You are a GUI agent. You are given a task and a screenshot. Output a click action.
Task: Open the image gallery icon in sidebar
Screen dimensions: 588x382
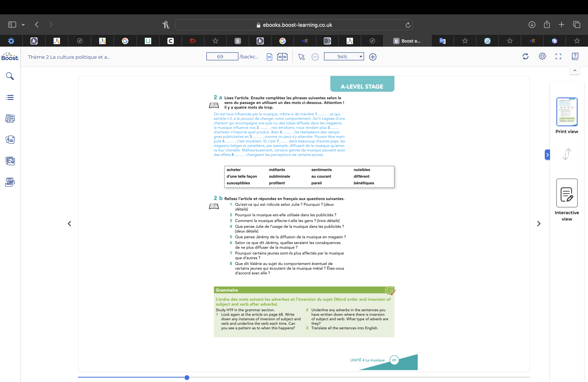pyautogui.click(x=10, y=161)
